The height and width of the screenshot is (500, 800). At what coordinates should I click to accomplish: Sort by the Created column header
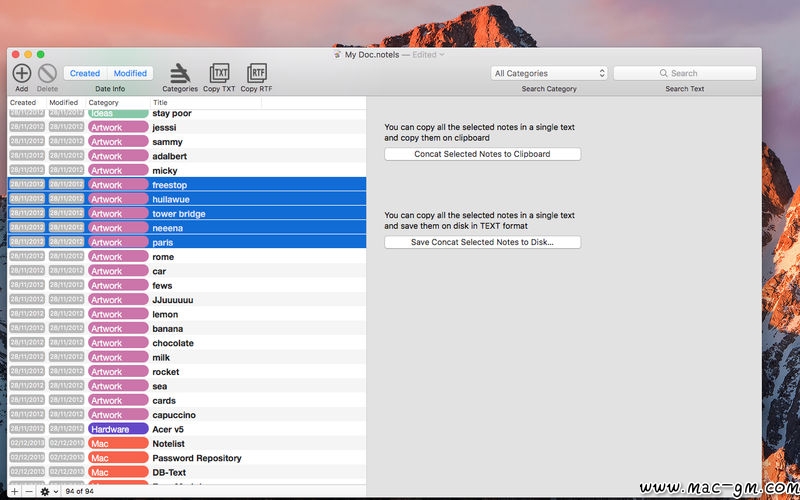coord(27,103)
